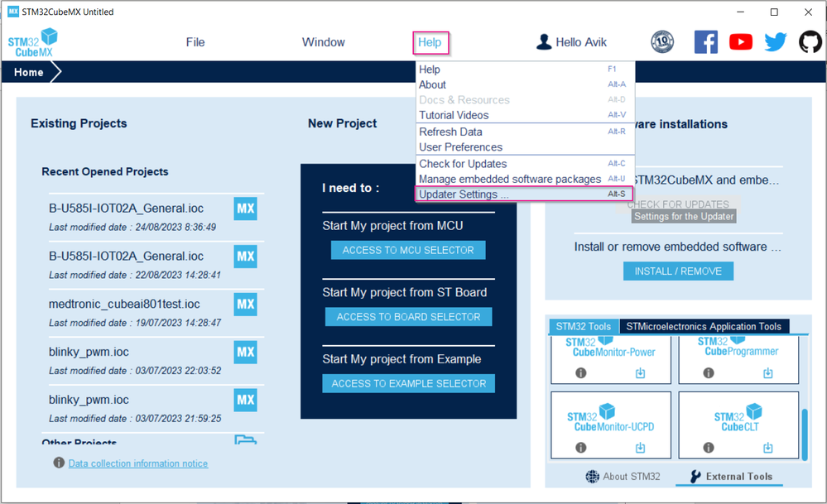Click ACCESS TO BOARD SELECTOR button
827x504 pixels.
[x=408, y=317]
